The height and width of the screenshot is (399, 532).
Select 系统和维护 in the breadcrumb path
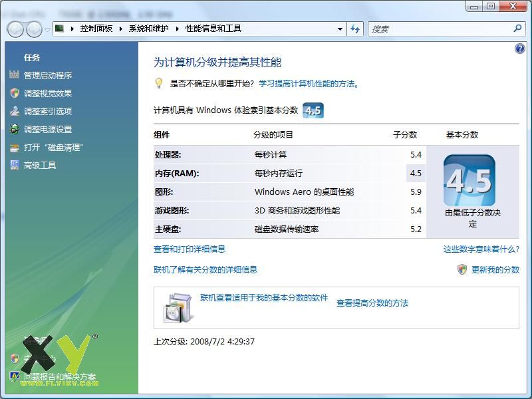pyautogui.click(x=148, y=29)
